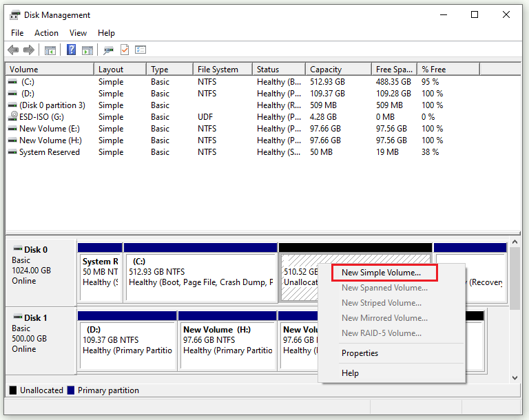This screenshot has width=529, height=420.
Task: Click 109.28 GB free space value for D:
Action: click(x=393, y=94)
